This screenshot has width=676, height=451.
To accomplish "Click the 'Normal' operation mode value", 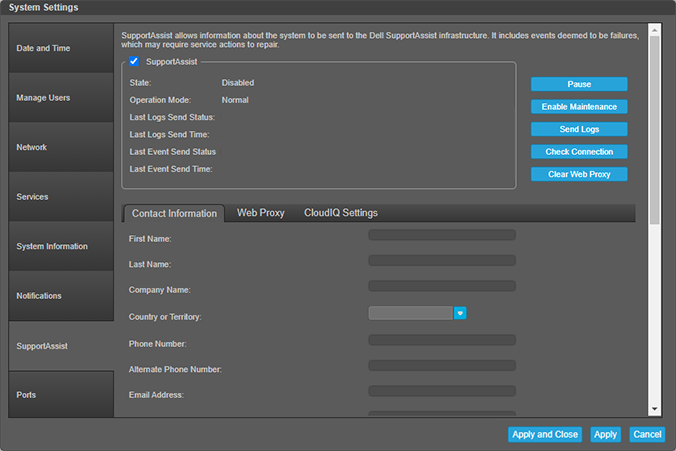I will (235, 100).
